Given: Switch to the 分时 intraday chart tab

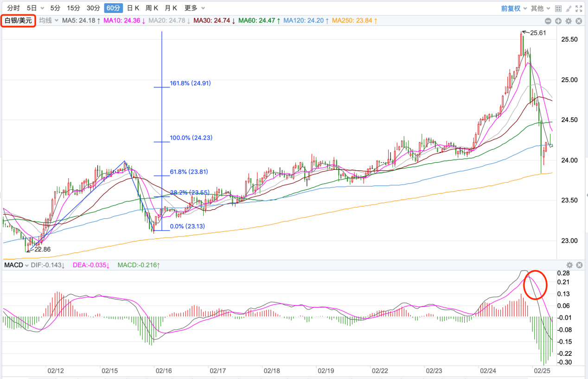Looking at the screenshot, I should pos(13,8).
